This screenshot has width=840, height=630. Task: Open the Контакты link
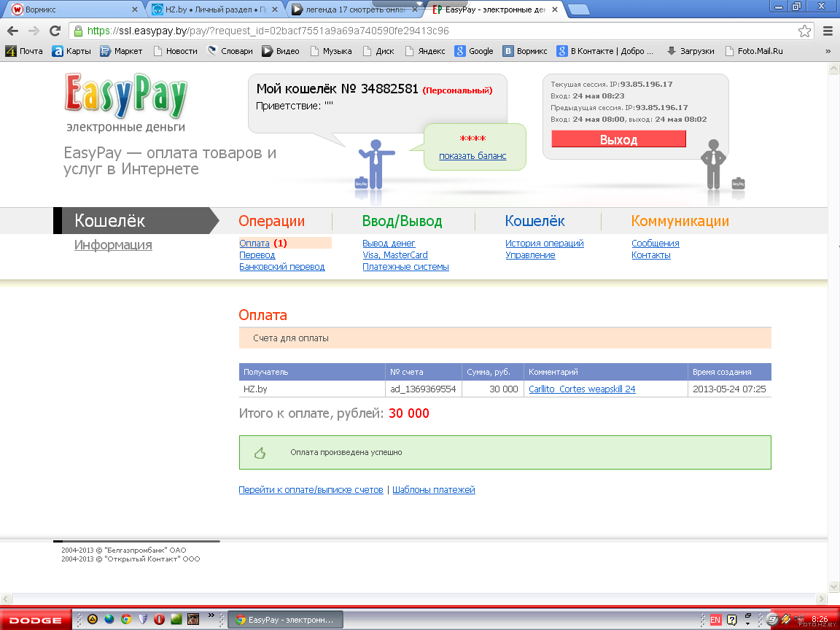pyautogui.click(x=651, y=255)
